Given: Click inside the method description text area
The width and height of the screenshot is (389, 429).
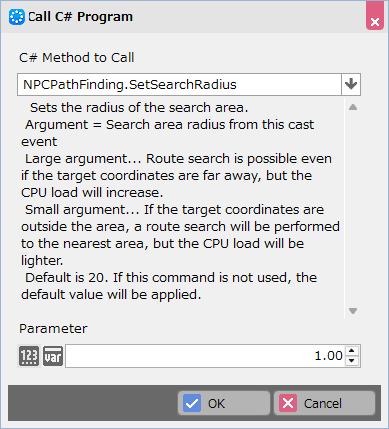Looking at the screenshot, I should pos(181,209).
